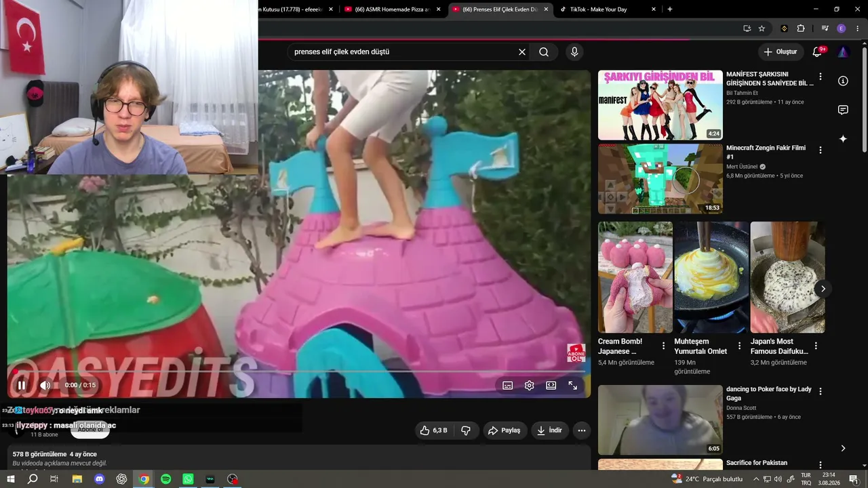Click the YouTube search magnifier button
The image size is (868, 488).
point(544,52)
